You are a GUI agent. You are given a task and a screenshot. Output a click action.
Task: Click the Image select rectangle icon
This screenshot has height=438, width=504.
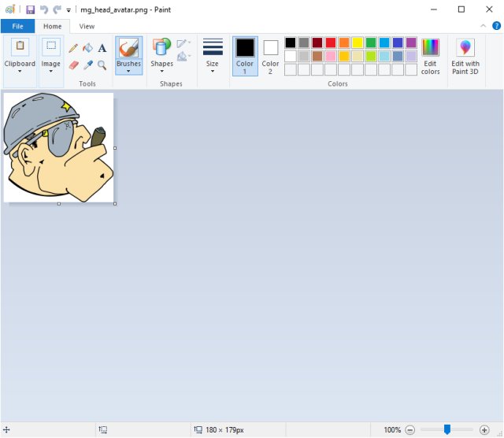pos(51,46)
